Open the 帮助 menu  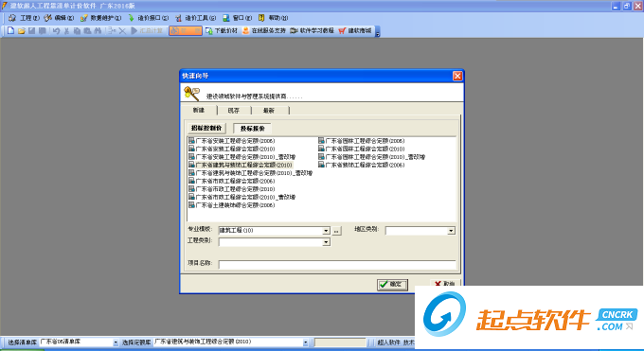pyautogui.click(x=273, y=18)
